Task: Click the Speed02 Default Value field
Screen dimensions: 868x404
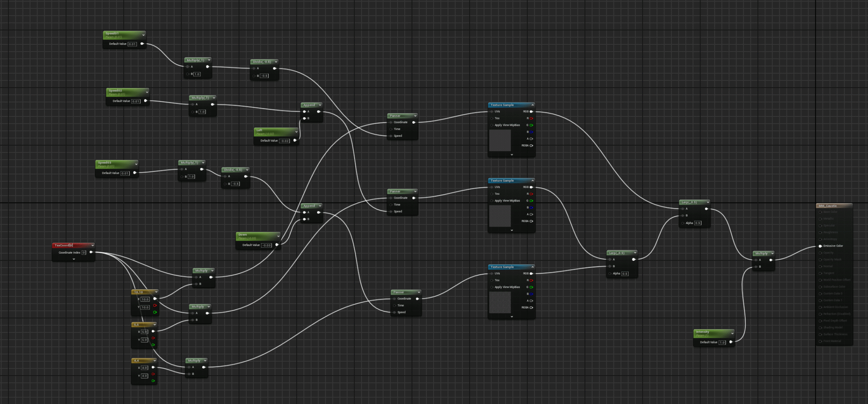Action: coord(136,101)
